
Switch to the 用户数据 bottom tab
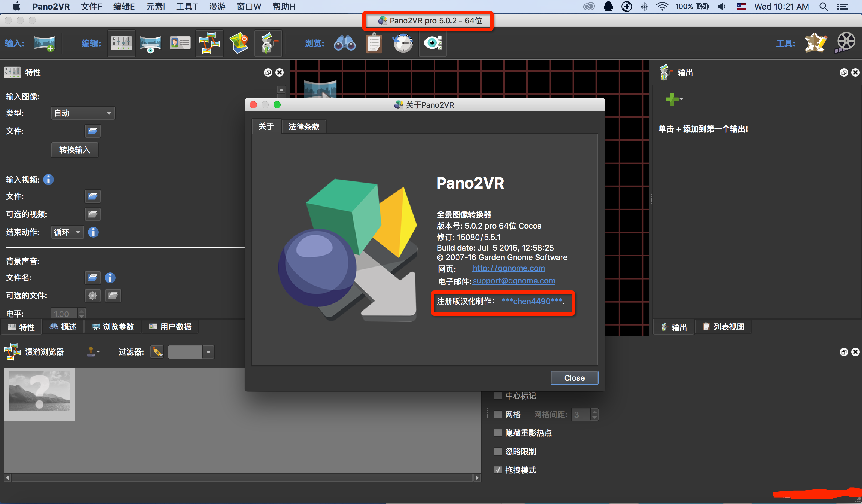170,327
